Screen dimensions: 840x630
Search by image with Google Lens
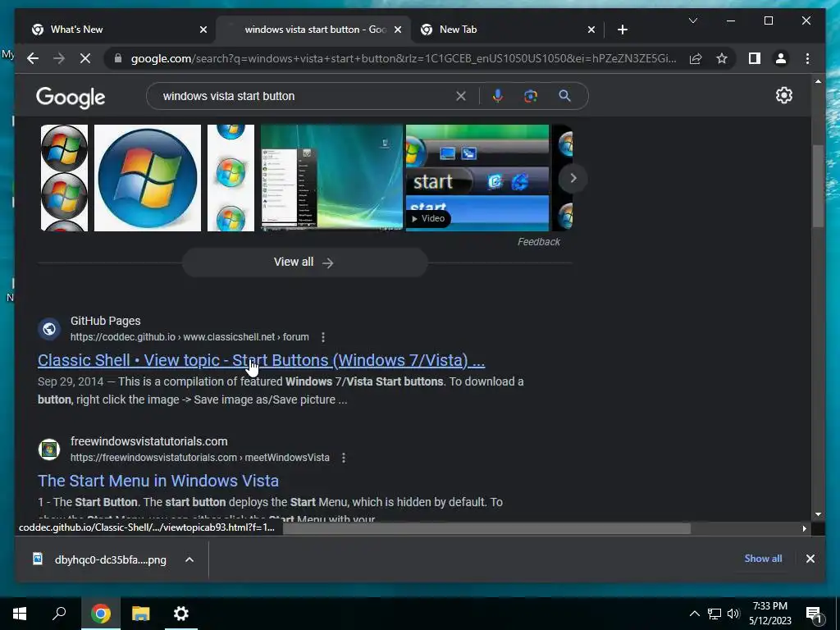[531, 96]
